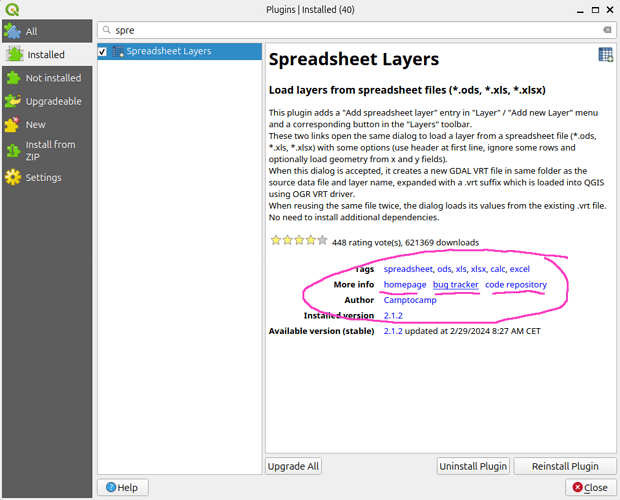Open the plugin manager Settings tab
Screen dimensions: 620x500
click(47, 177)
